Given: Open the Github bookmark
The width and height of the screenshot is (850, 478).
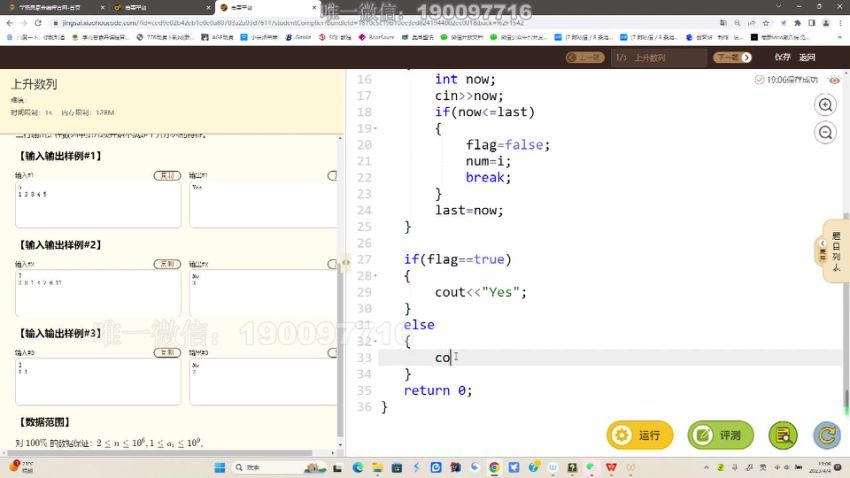Looking at the screenshot, I should coord(298,37).
